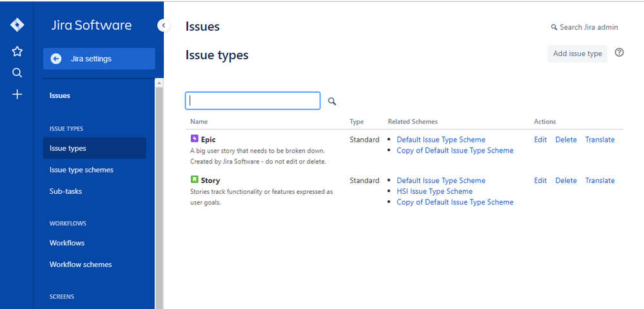This screenshot has height=309, width=644.
Task: Open Story's Copy of Default Issue Type Scheme
Action: pos(454,202)
